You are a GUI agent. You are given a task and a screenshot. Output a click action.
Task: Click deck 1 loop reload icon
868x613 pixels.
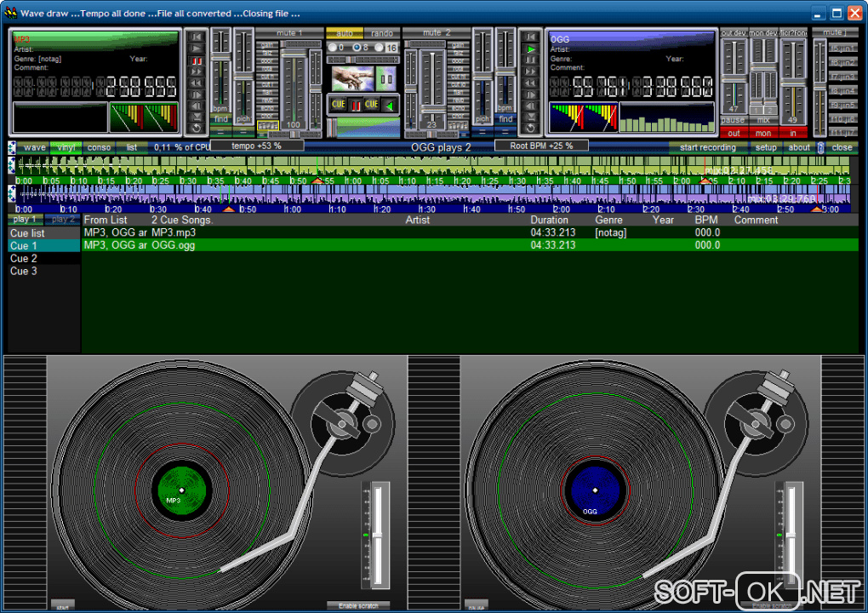[196, 128]
